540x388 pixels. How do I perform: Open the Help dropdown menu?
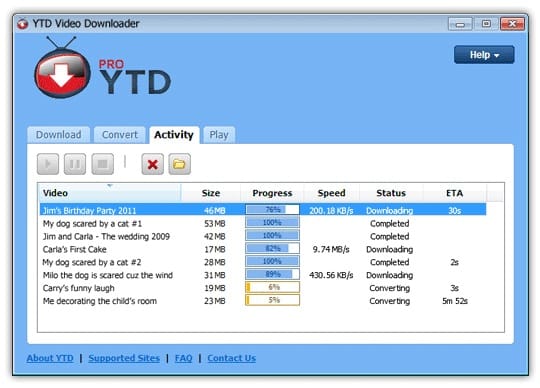point(484,55)
